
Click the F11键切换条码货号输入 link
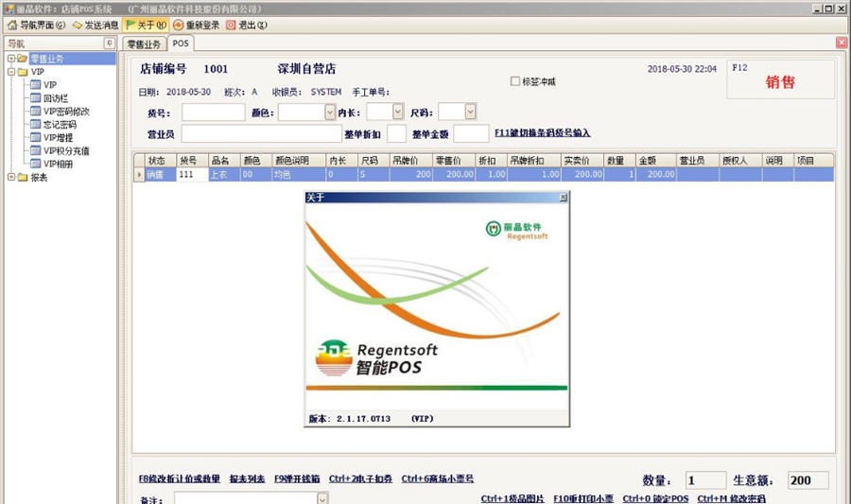(x=542, y=132)
